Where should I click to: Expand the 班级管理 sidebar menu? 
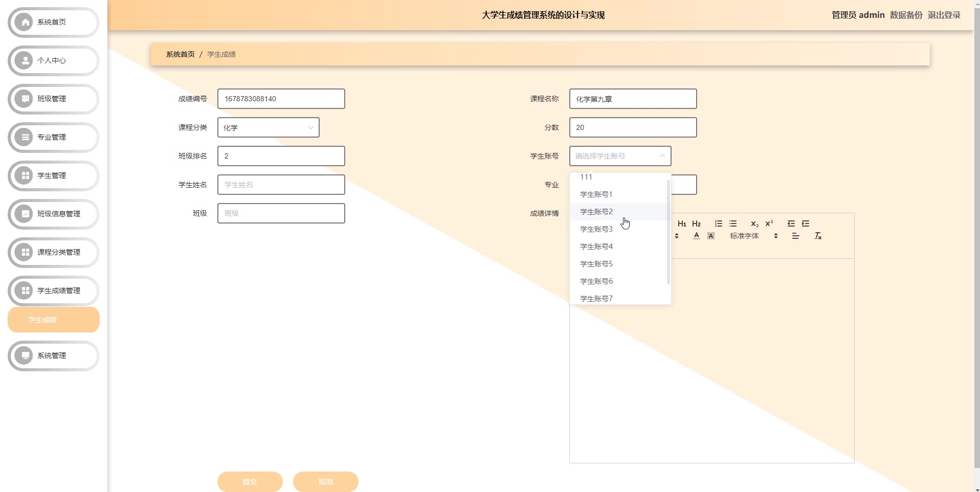[54, 99]
